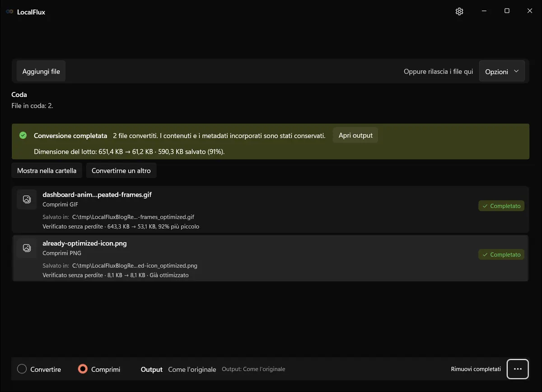Screen dimensions: 542x392
Task: Click the Aggiungi file button
Action: 41,71
